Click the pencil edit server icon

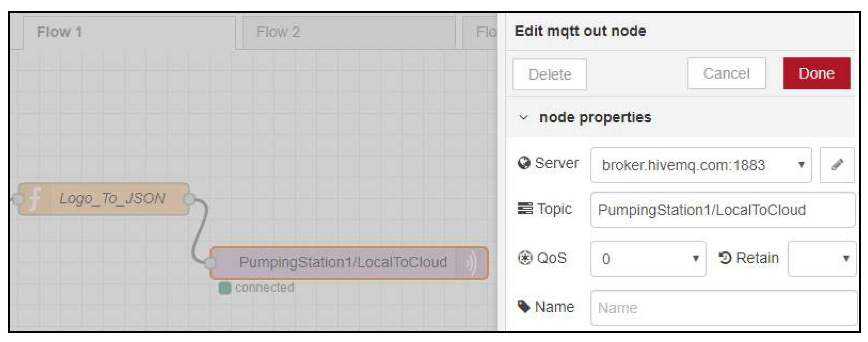click(x=837, y=165)
